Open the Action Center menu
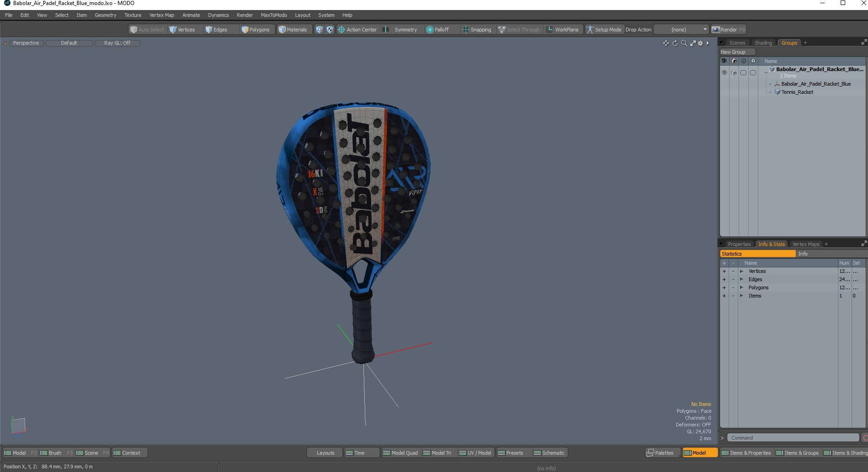This screenshot has width=868, height=472. pyautogui.click(x=357, y=30)
